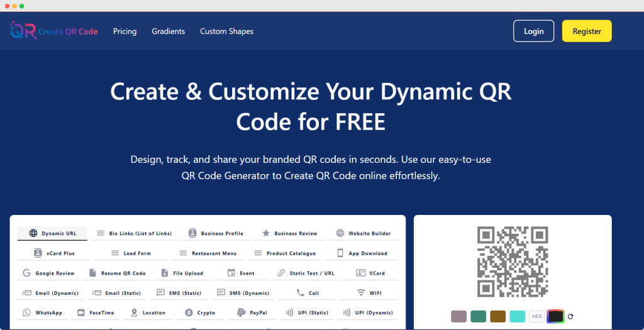This screenshot has height=330, width=644.
Task: Choose the Website Builder tab
Action: pyautogui.click(x=363, y=233)
